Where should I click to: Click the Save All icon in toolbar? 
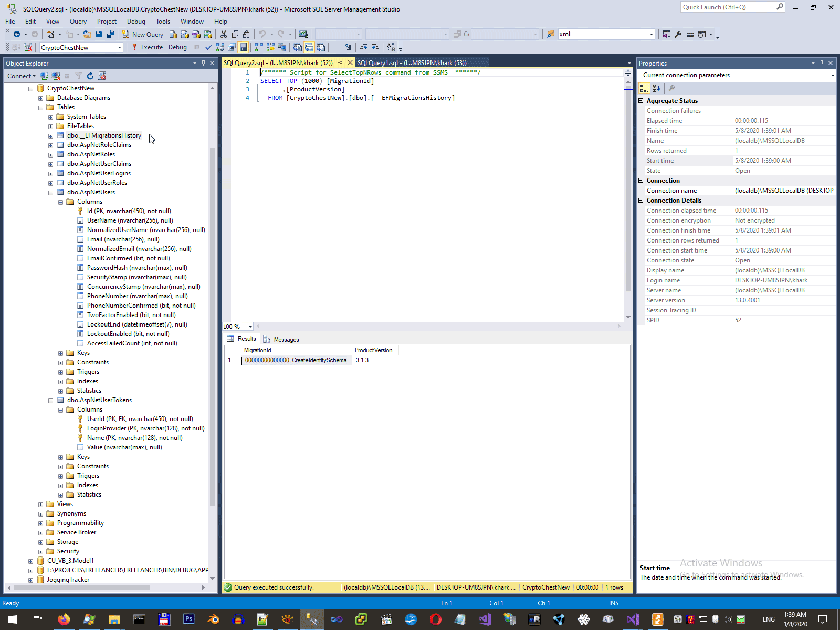point(110,34)
